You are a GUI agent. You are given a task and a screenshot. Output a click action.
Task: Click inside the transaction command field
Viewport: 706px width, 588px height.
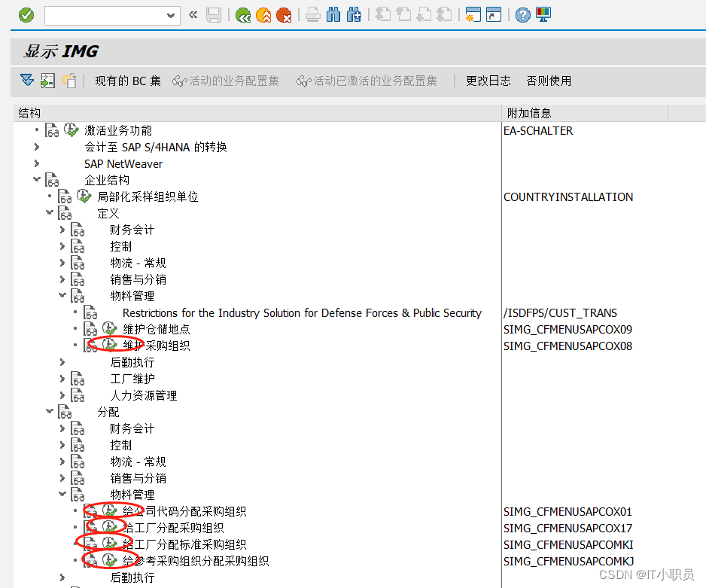click(105, 16)
